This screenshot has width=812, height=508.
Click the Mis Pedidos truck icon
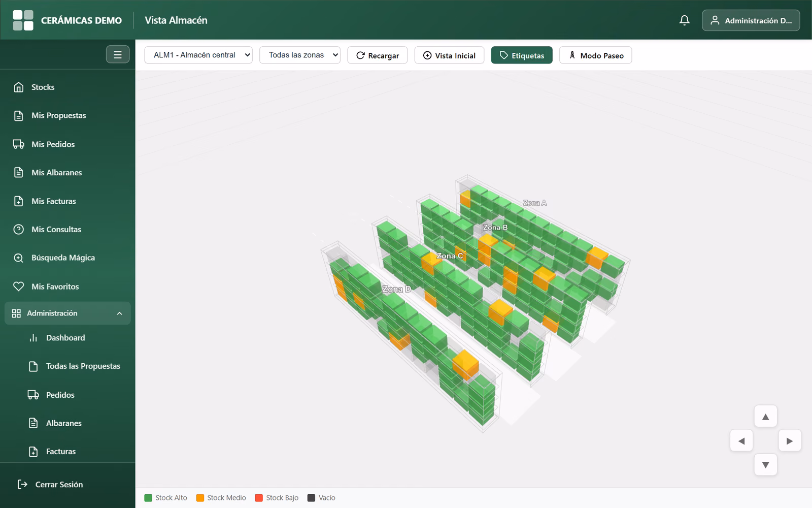pyautogui.click(x=19, y=144)
